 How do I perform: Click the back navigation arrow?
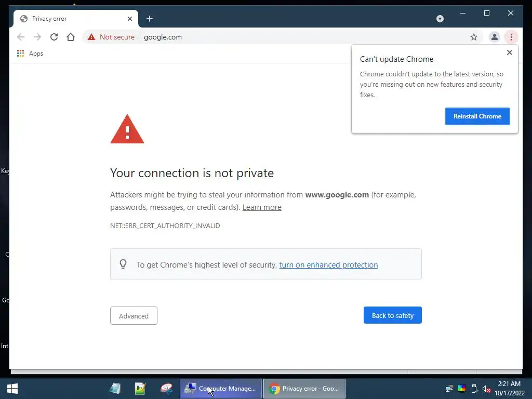[21, 37]
